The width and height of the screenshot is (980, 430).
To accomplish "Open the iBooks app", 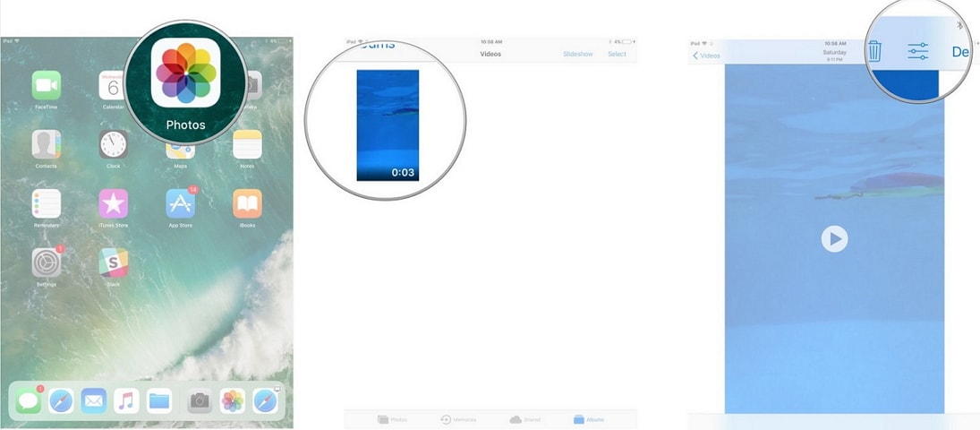I will pyautogui.click(x=248, y=203).
